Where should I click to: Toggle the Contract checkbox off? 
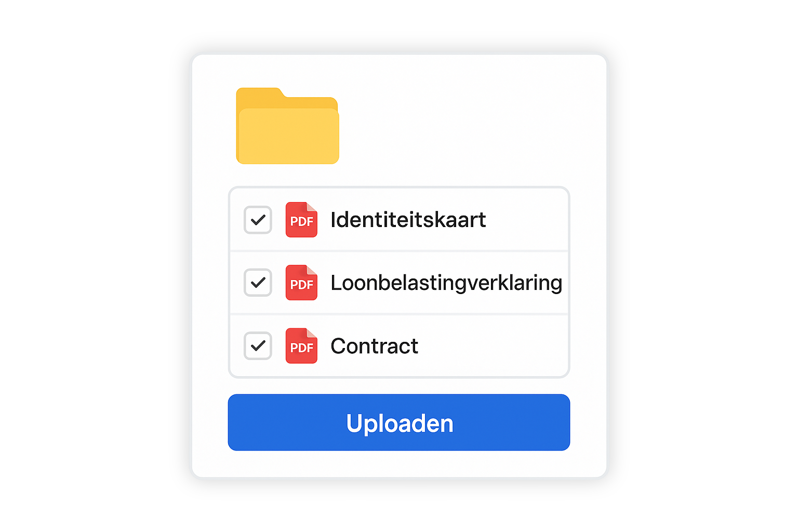258,345
